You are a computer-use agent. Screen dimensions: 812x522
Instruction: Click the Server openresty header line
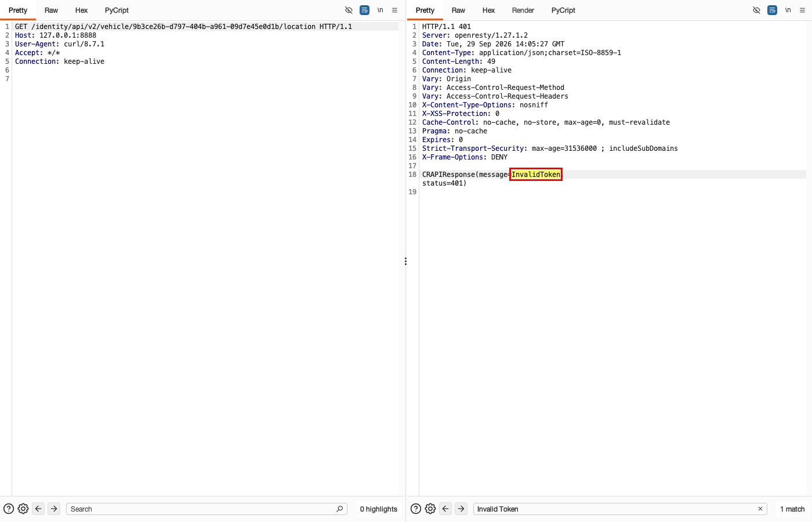pyautogui.click(x=475, y=35)
